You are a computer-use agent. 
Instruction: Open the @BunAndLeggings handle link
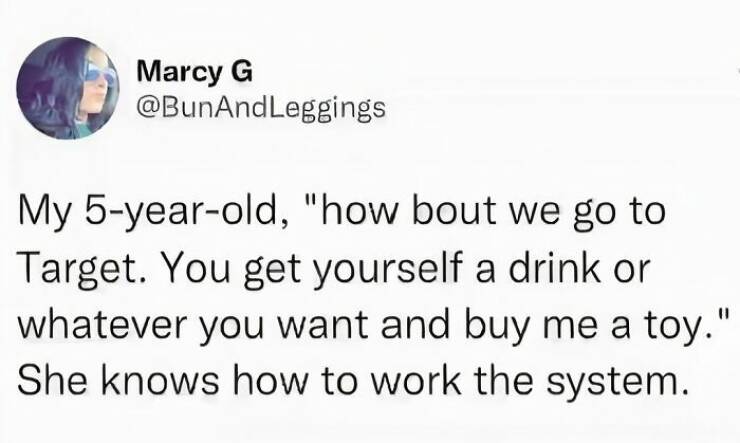click(x=261, y=109)
